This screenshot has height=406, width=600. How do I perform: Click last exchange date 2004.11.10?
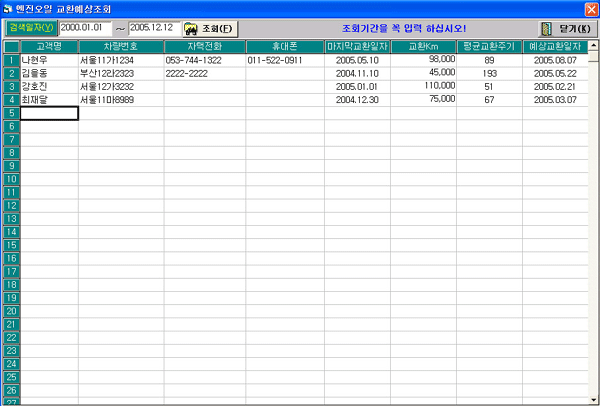point(357,73)
